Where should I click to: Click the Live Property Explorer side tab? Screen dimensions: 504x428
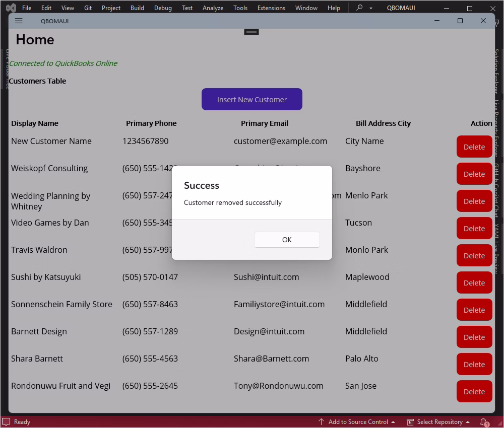point(497,128)
